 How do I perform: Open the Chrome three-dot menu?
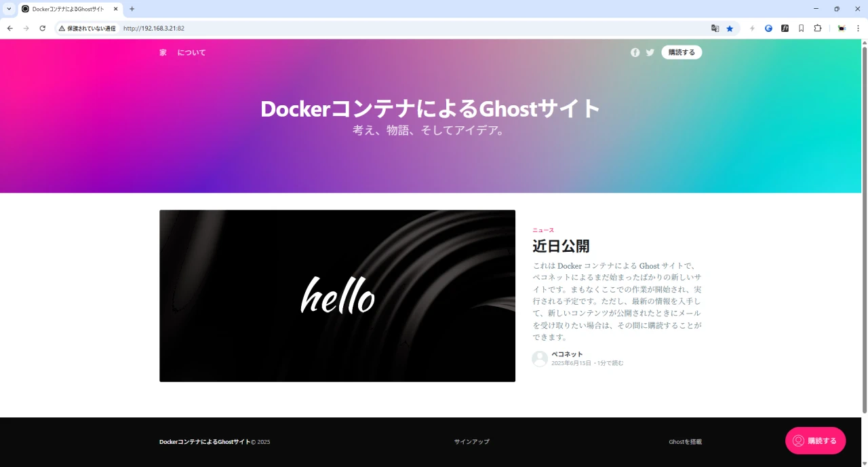click(x=858, y=29)
